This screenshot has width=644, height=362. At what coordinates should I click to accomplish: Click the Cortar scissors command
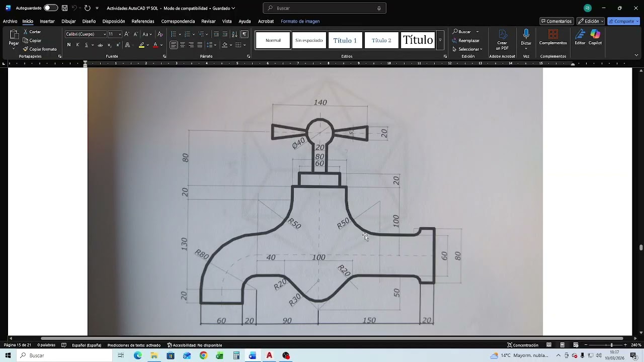[x=32, y=32]
